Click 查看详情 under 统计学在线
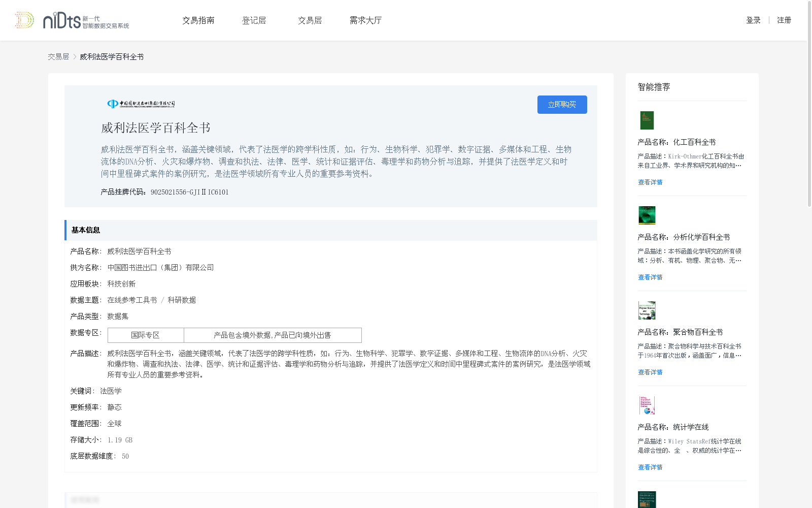The image size is (812, 508). coord(650,467)
